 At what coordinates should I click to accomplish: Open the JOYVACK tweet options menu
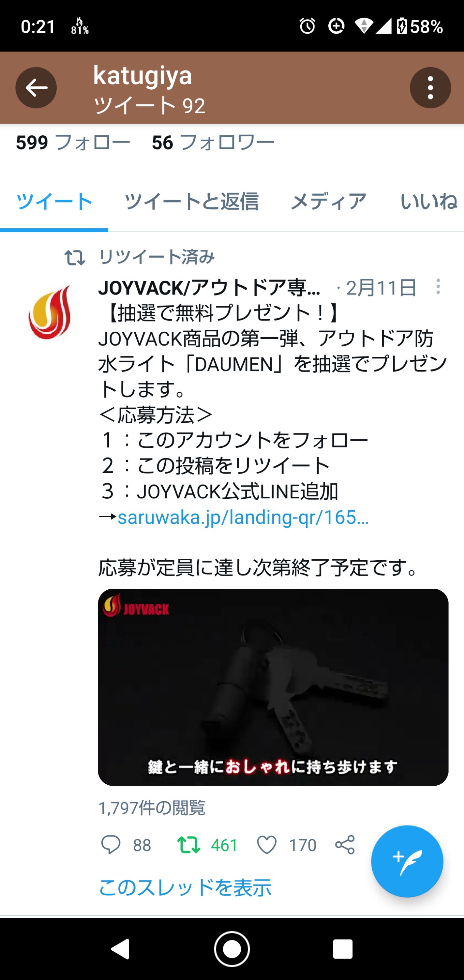point(438,287)
